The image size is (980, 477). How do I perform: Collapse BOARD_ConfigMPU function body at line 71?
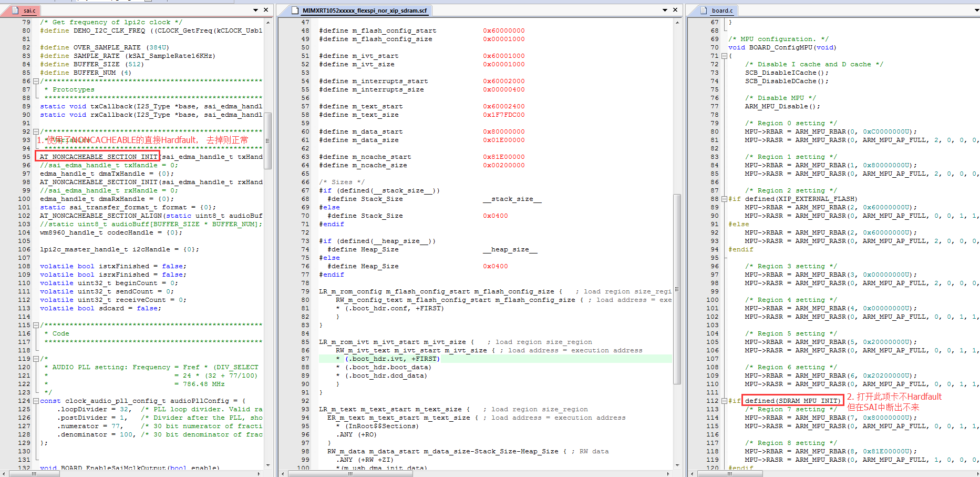[724, 56]
